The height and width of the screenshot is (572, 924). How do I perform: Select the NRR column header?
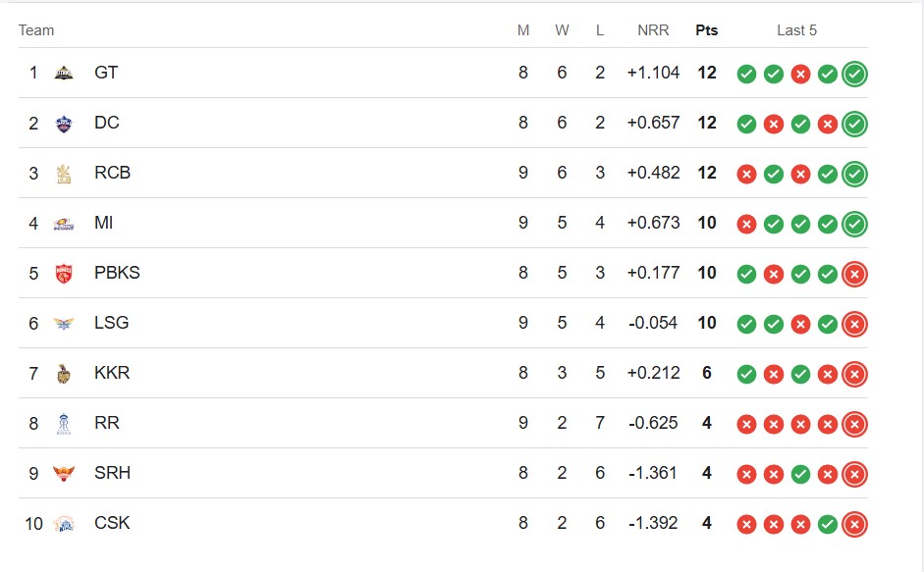(653, 30)
